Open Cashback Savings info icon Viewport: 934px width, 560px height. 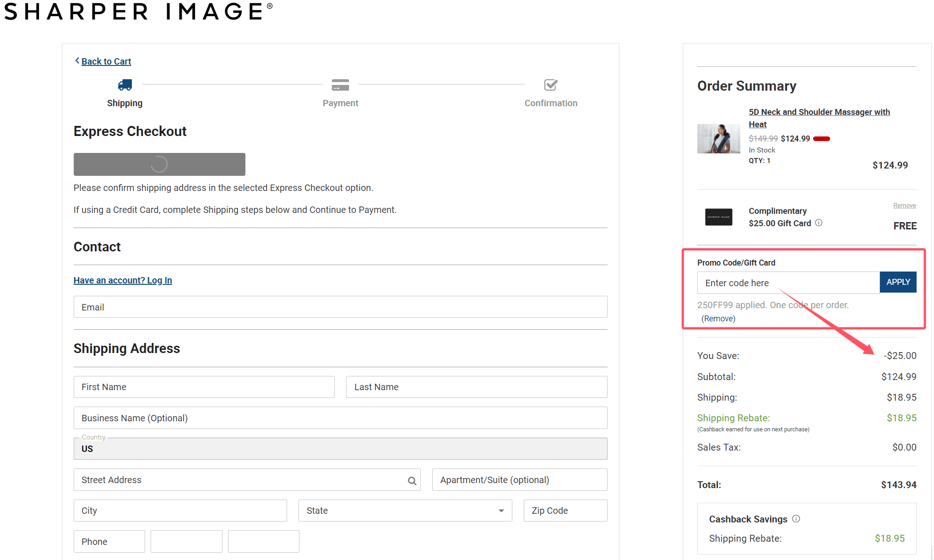click(x=796, y=519)
